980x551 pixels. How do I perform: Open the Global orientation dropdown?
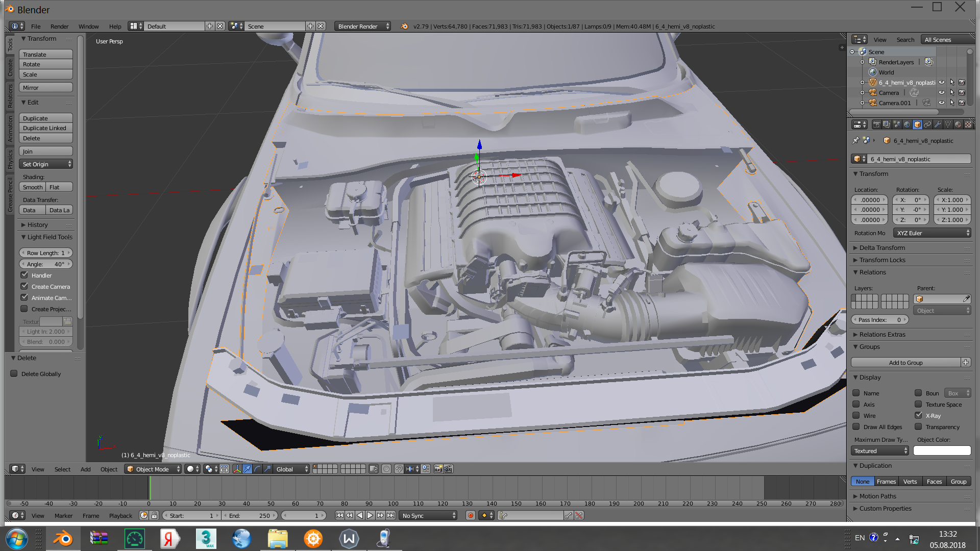291,469
